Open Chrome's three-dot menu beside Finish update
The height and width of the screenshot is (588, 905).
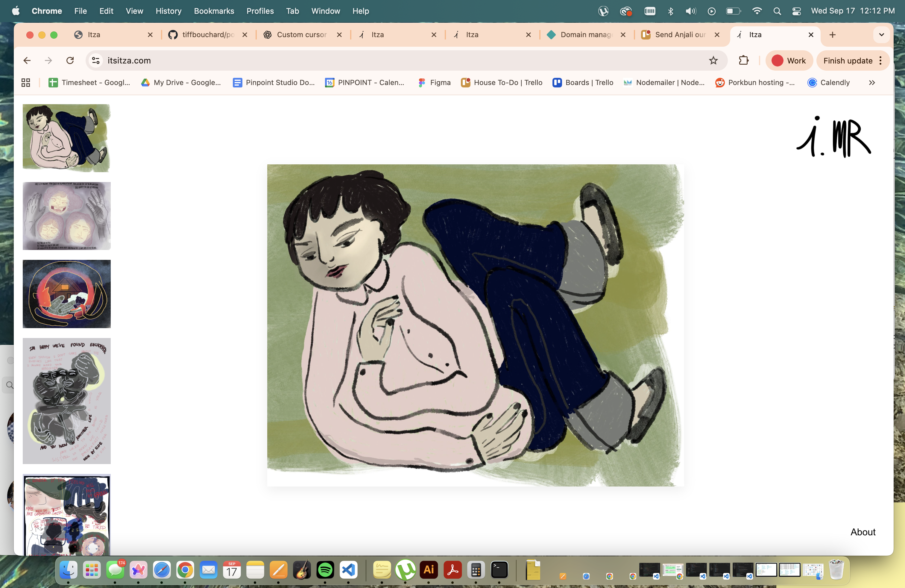[881, 60]
